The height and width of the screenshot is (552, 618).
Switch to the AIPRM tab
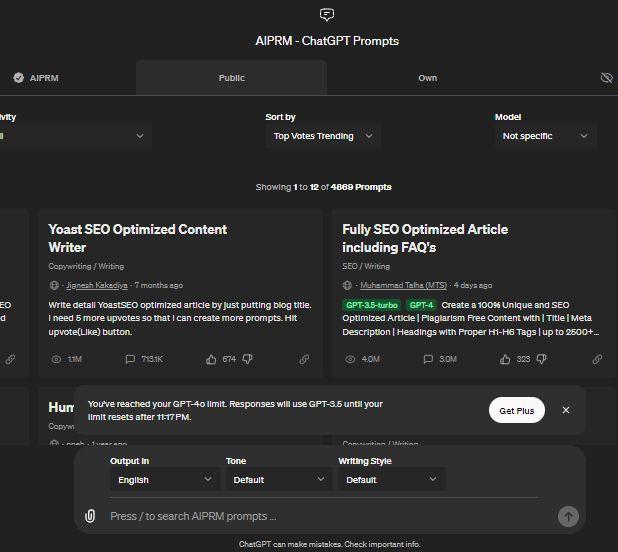tap(35, 78)
